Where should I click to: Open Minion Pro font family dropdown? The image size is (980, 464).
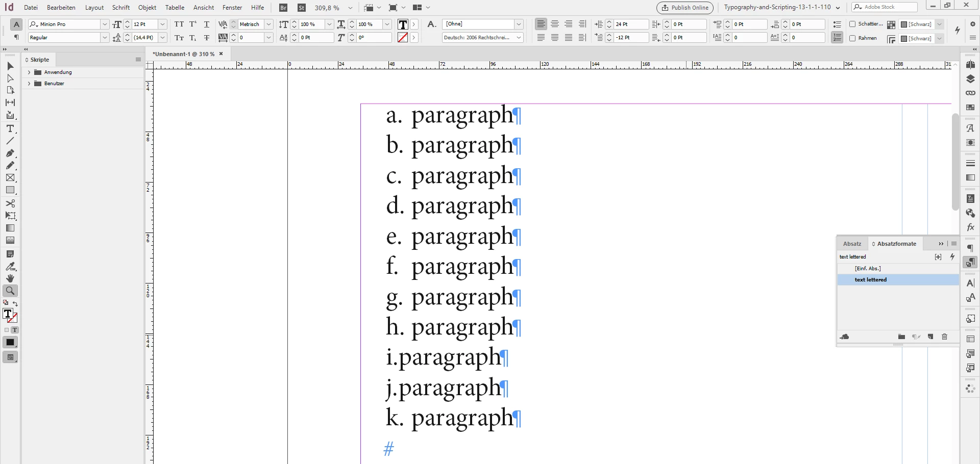tap(105, 24)
